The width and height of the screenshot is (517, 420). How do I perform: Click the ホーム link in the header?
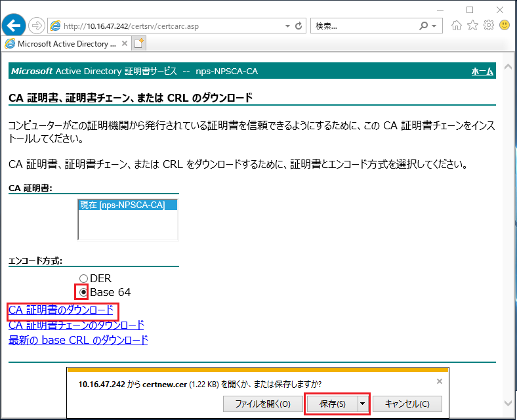(482, 72)
